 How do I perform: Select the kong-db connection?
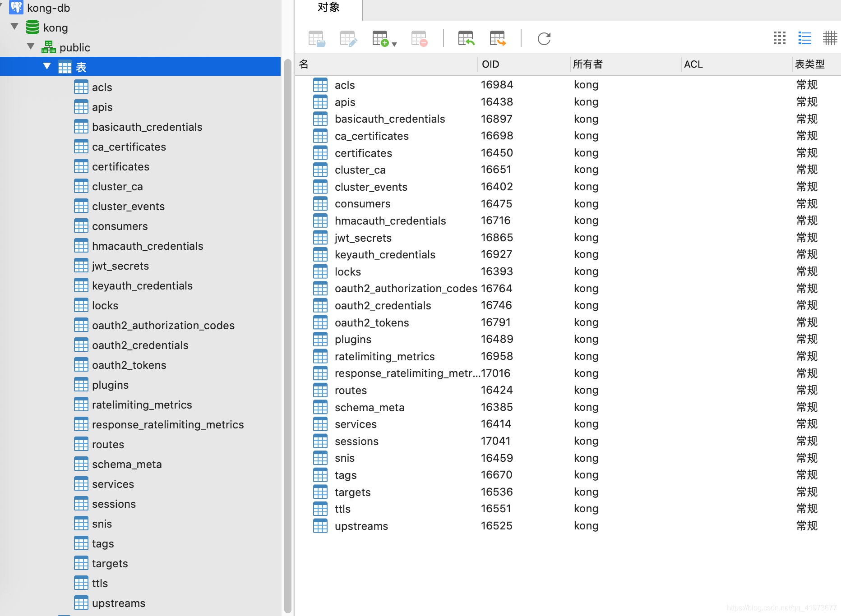coord(48,8)
